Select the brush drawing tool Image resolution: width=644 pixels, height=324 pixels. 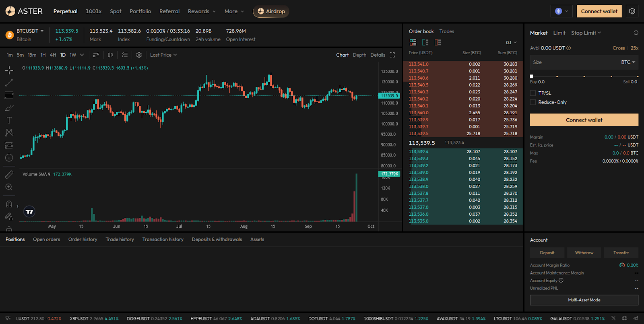[9, 108]
